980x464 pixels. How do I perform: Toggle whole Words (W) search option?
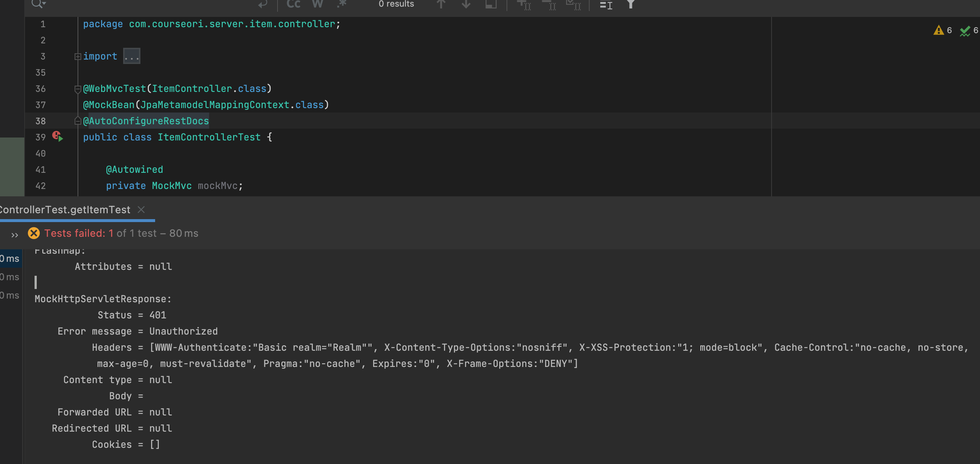(317, 4)
